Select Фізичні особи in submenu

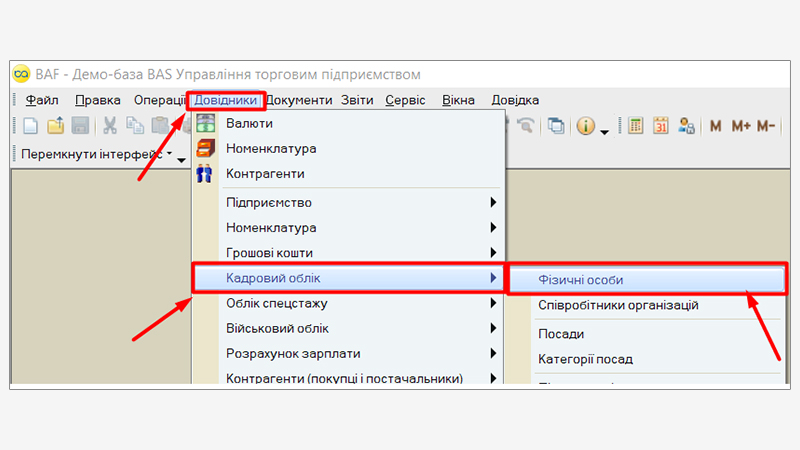pyautogui.click(x=580, y=279)
